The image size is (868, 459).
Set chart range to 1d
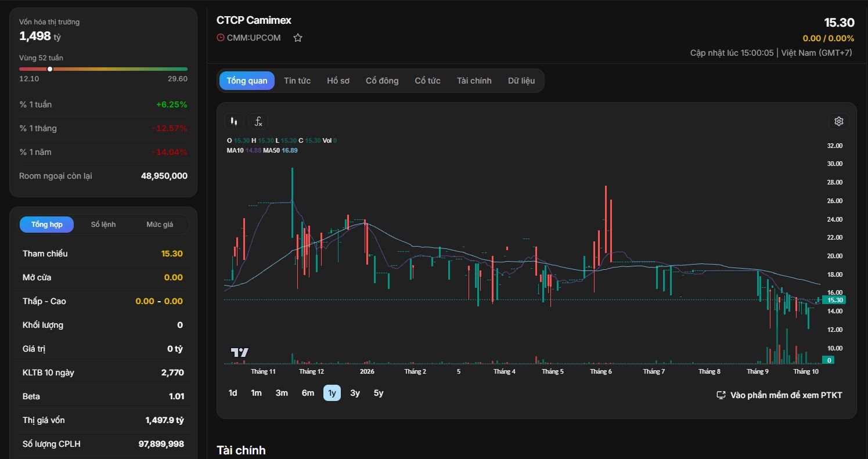coord(233,393)
